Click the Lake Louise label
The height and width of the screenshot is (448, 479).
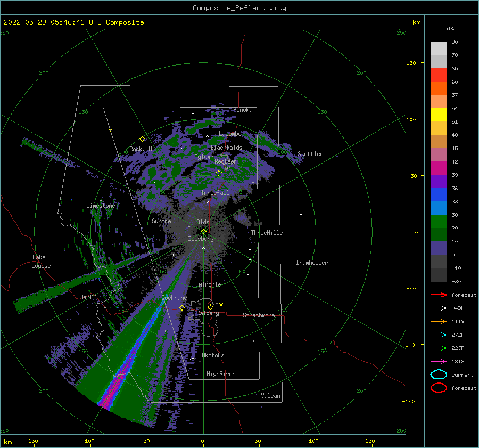tap(41, 262)
